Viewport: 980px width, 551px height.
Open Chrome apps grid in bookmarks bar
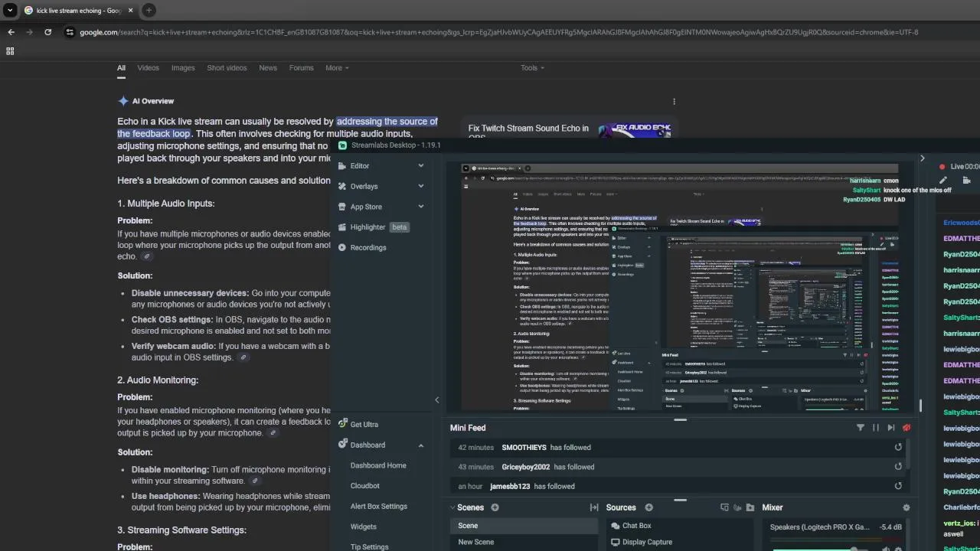(x=10, y=51)
